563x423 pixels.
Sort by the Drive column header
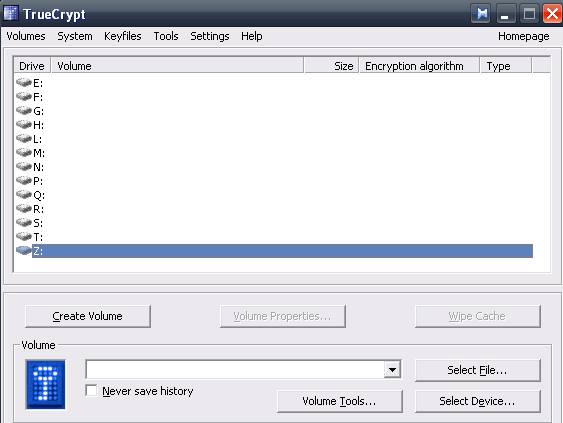[x=32, y=66]
